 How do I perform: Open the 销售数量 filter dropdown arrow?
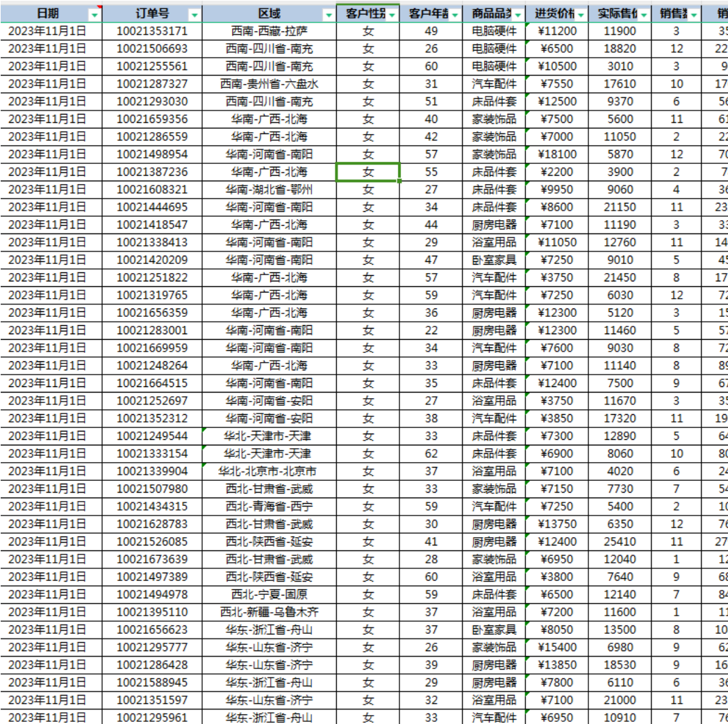pyautogui.click(x=694, y=15)
